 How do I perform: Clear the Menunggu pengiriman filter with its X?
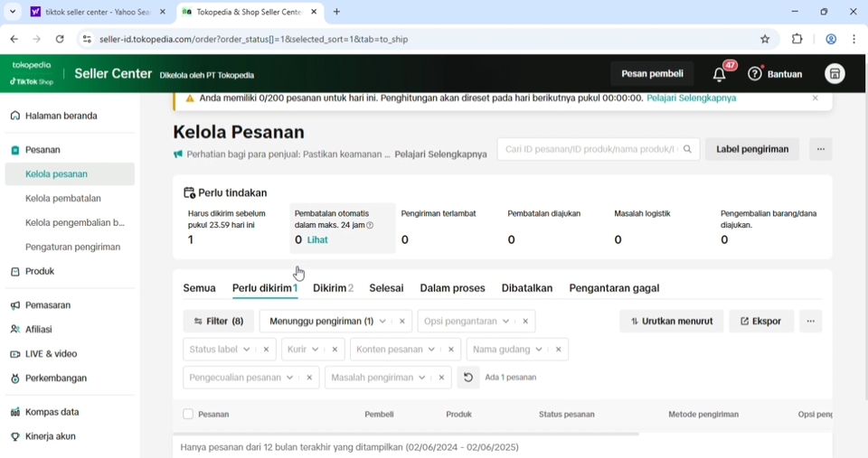tap(401, 322)
